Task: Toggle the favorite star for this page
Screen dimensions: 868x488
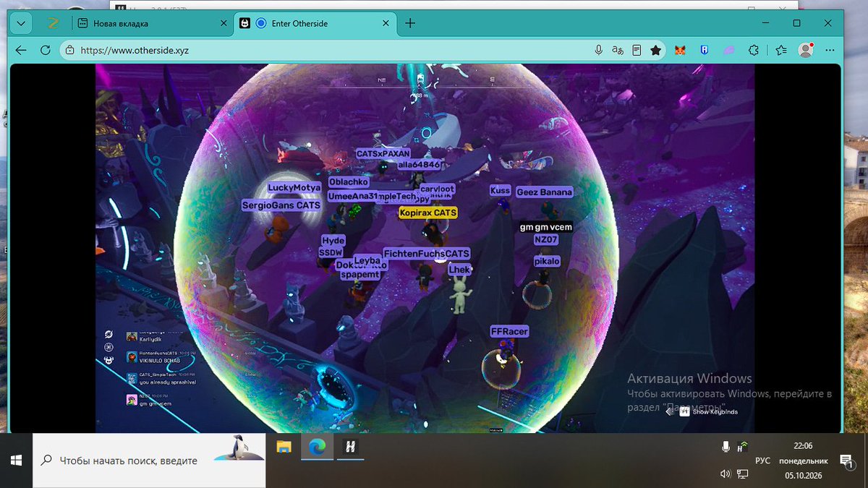Action: pos(655,51)
